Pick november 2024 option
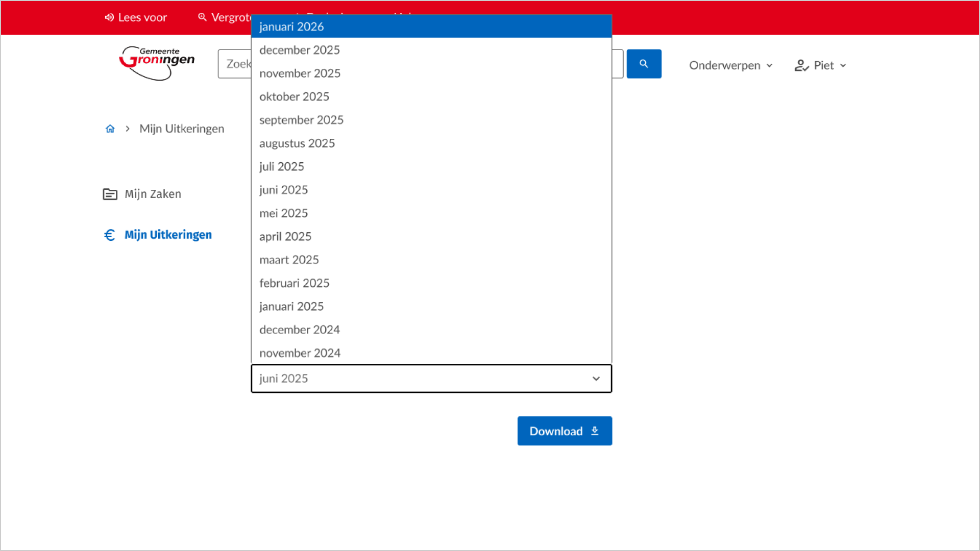 coord(431,353)
